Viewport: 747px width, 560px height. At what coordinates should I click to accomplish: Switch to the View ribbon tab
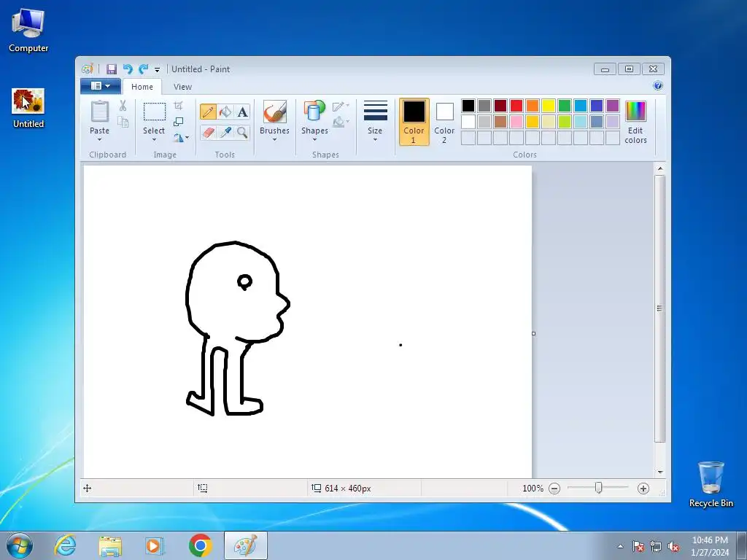coord(182,87)
